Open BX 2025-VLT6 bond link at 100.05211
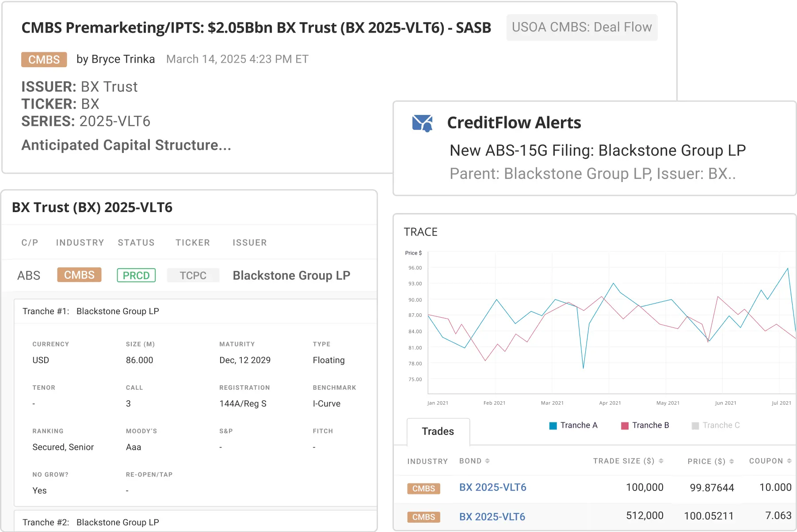797x532 pixels. coord(492,517)
